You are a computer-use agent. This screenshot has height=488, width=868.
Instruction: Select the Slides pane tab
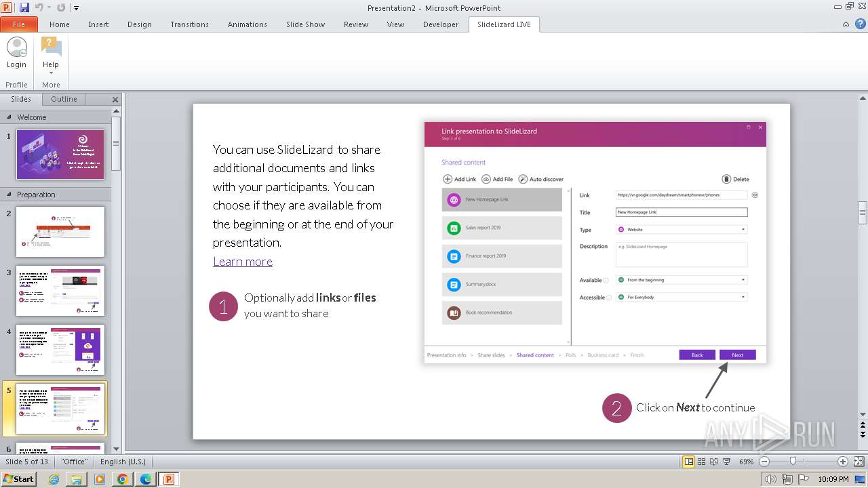click(21, 99)
